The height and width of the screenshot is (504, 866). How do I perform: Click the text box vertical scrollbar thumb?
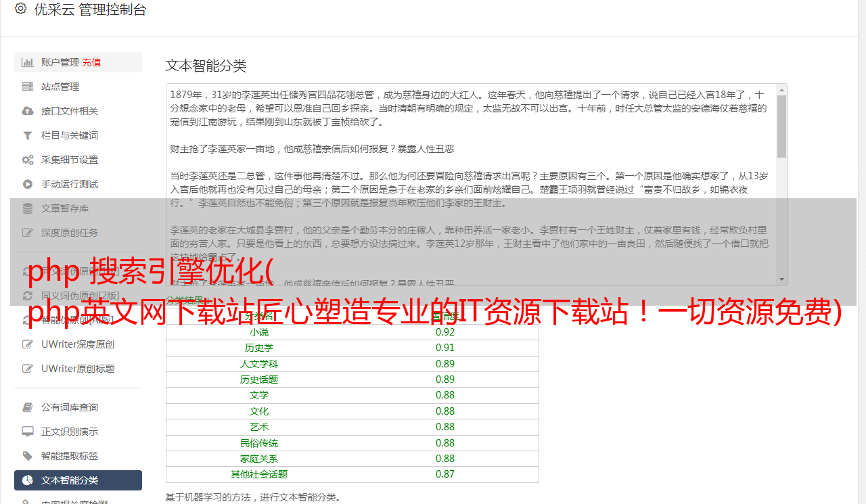(x=782, y=127)
